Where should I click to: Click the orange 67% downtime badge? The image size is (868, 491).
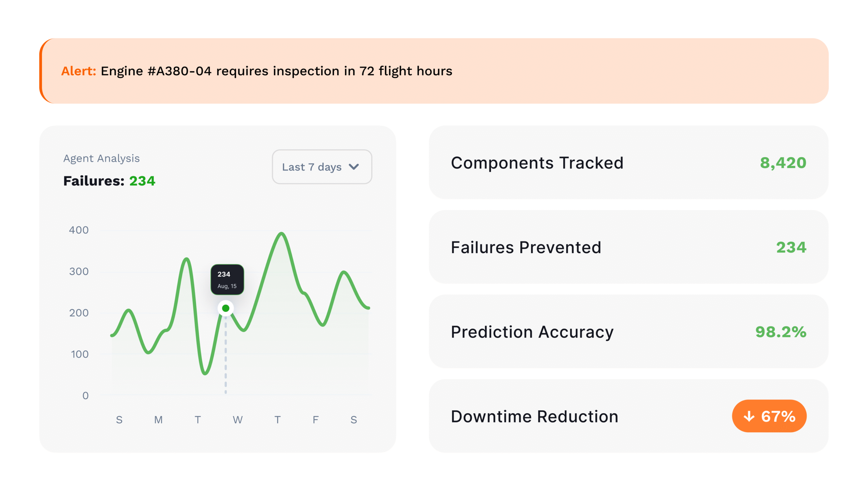pos(769,416)
